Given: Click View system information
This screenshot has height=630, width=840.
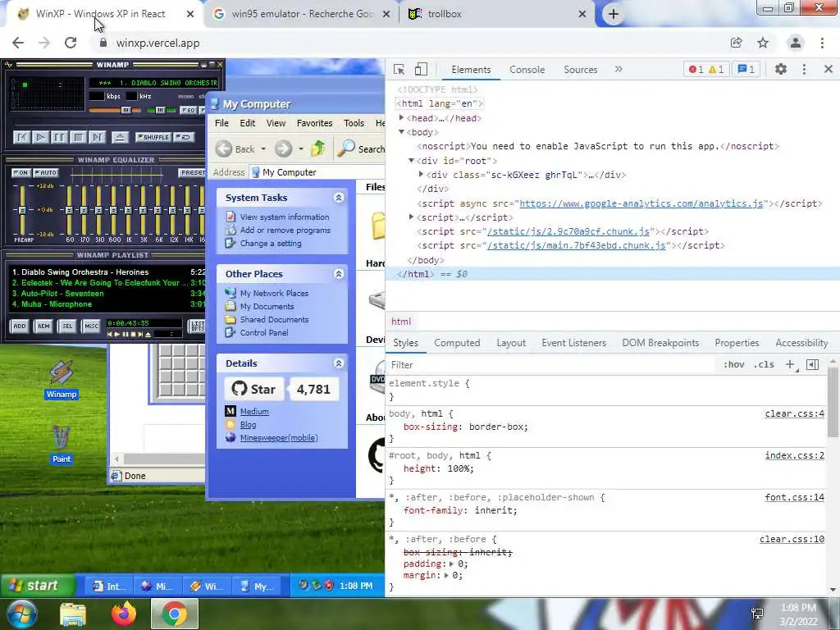Looking at the screenshot, I should click(285, 217).
